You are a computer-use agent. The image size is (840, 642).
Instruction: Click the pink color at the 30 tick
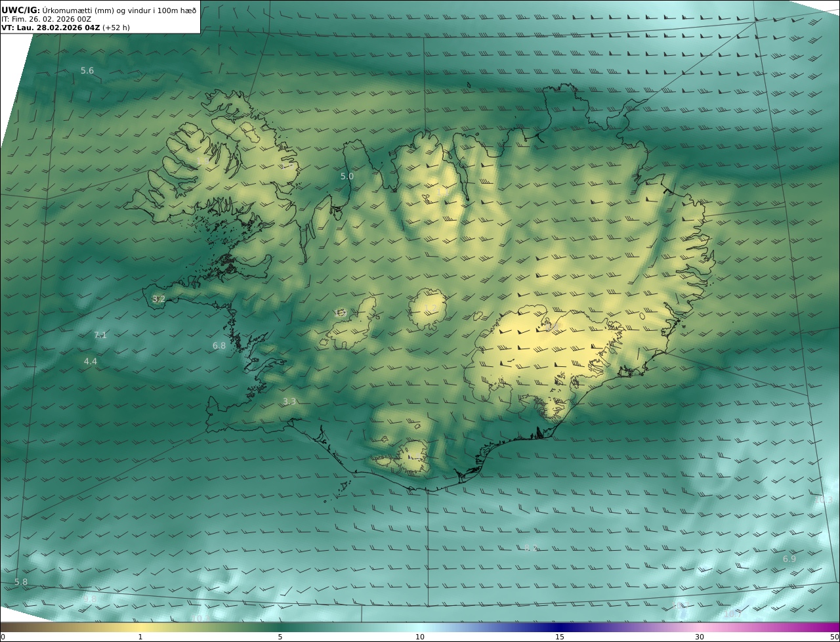(700, 628)
